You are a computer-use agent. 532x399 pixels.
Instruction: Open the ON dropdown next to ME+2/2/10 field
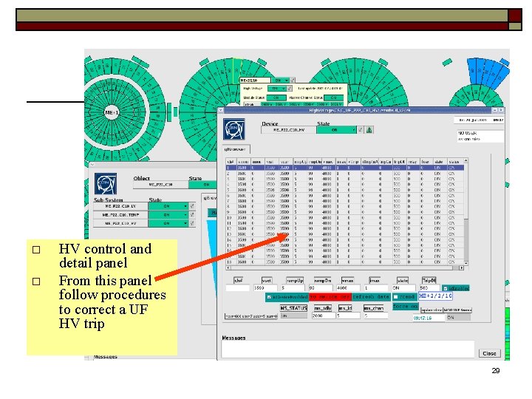click(x=281, y=80)
